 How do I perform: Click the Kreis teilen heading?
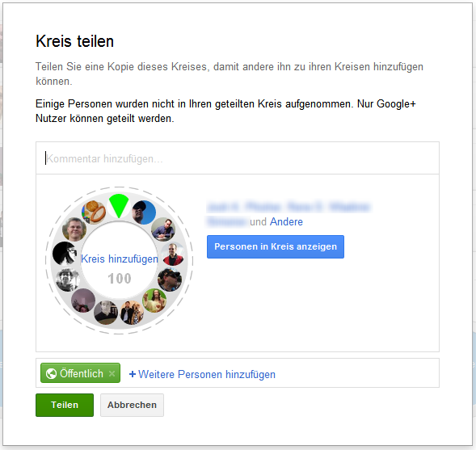[x=74, y=41]
